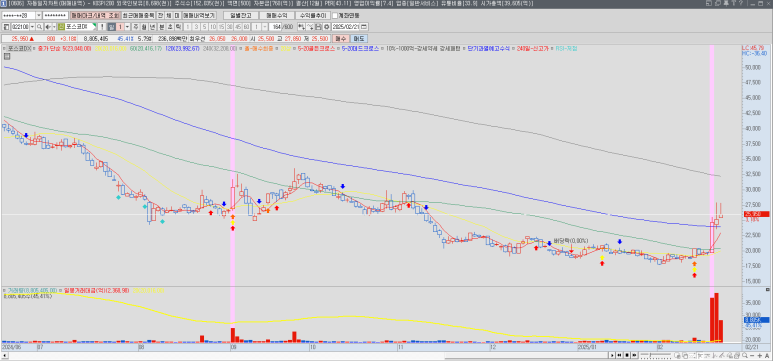The image size is (773, 361).
Task: Click the stock search magnifier icon
Action: click(39, 27)
